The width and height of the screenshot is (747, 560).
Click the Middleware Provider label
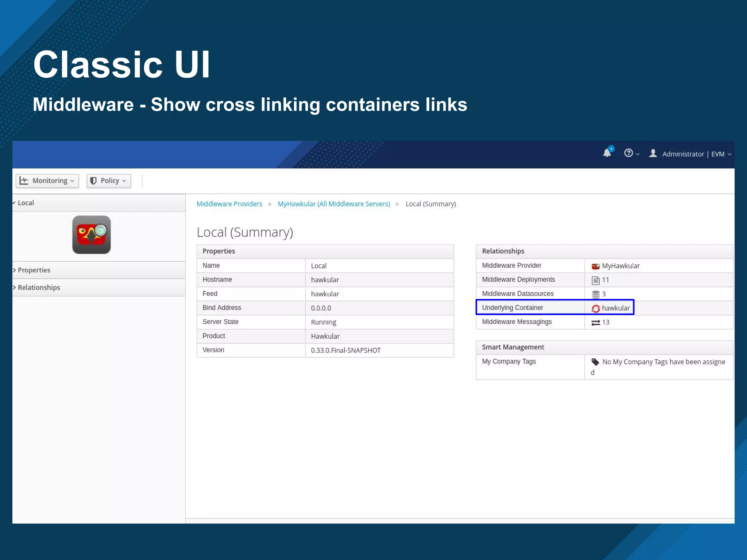511,265
